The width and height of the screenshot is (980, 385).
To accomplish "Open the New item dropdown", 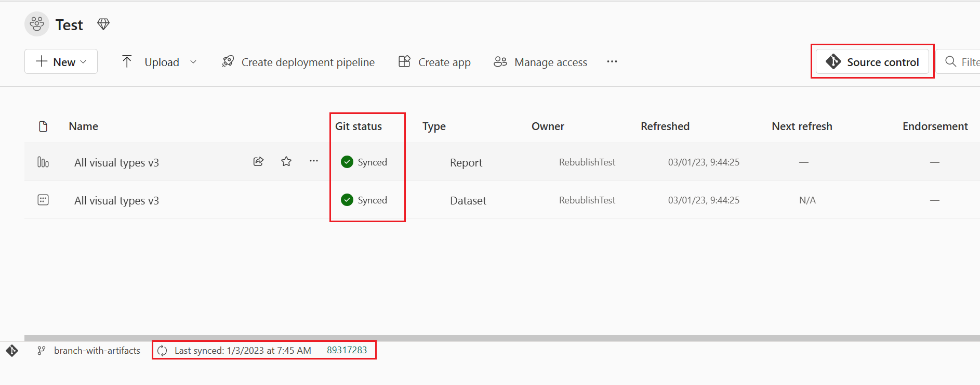I will (61, 62).
